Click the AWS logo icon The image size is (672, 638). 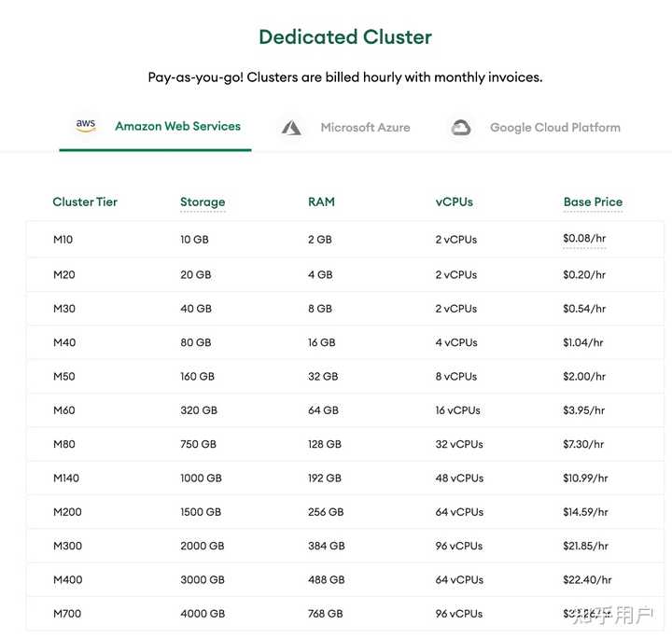[86, 126]
